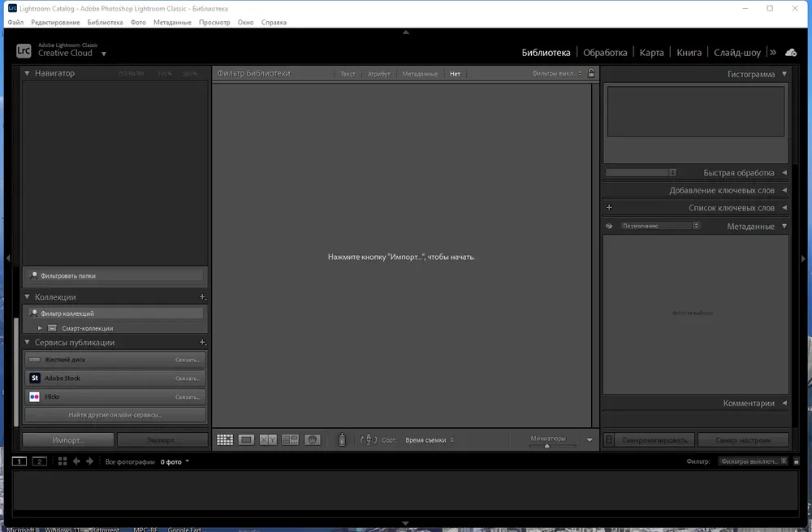This screenshot has height=532, width=812.
Task: Select the Loupe view icon
Action: click(247, 439)
